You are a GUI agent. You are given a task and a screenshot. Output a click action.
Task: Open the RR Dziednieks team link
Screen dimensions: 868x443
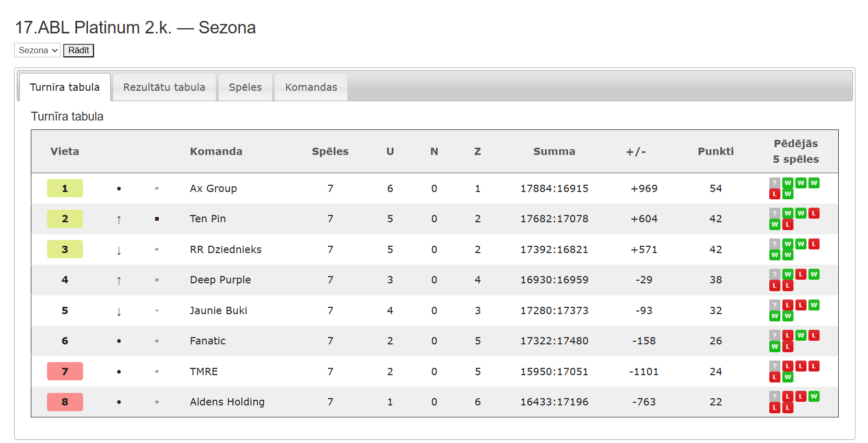(226, 249)
